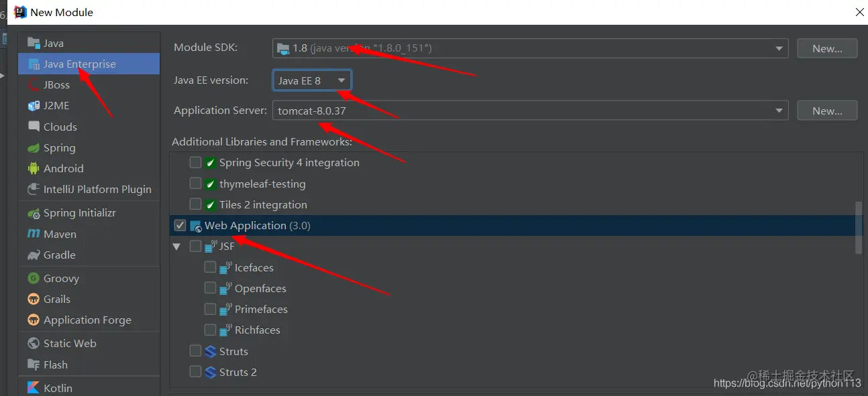Click the Struts 2 framework icon

pos(211,372)
